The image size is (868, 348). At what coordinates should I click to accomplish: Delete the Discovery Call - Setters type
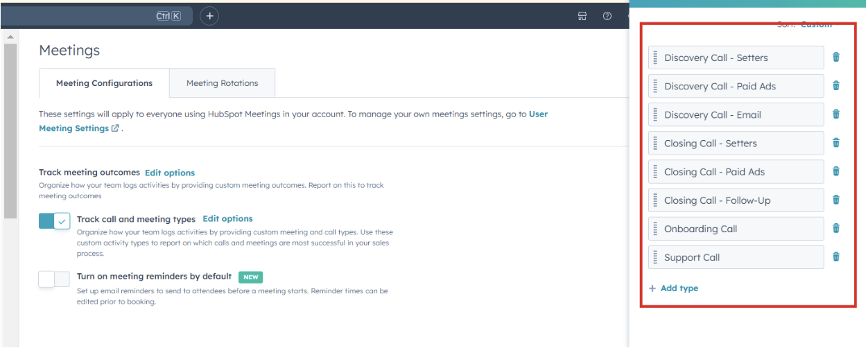click(x=835, y=58)
